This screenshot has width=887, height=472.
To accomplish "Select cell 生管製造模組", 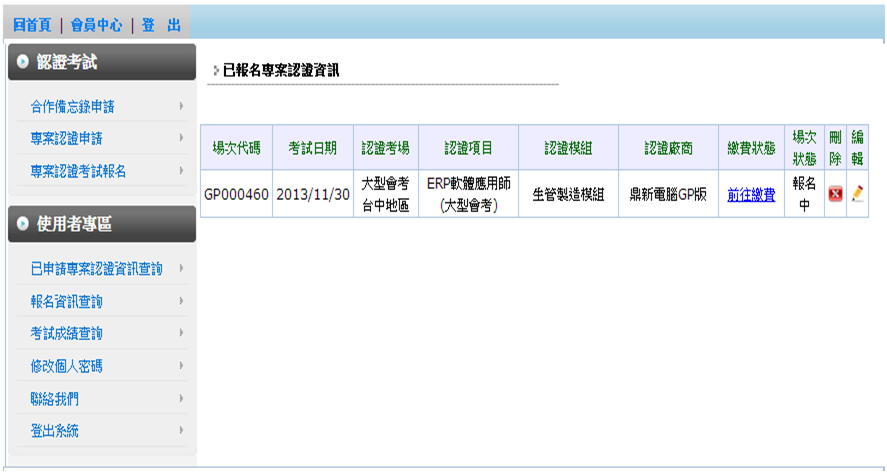I will click(x=569, y=194).
